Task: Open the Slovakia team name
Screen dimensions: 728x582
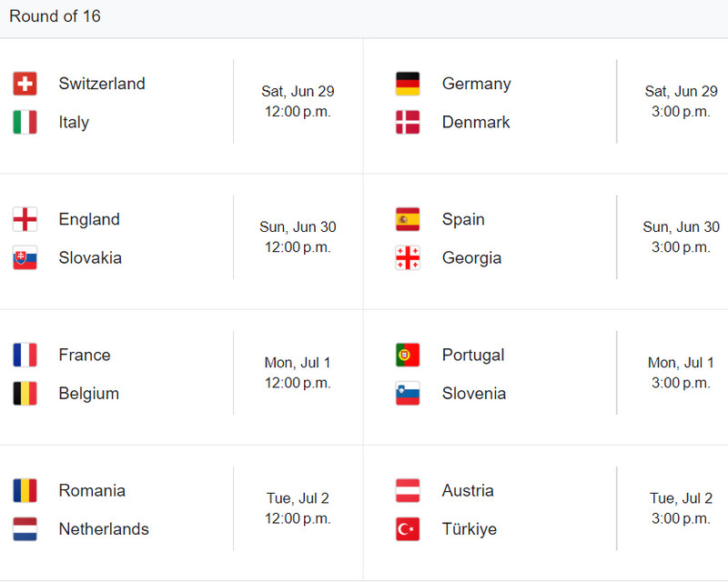Action: 90,257
